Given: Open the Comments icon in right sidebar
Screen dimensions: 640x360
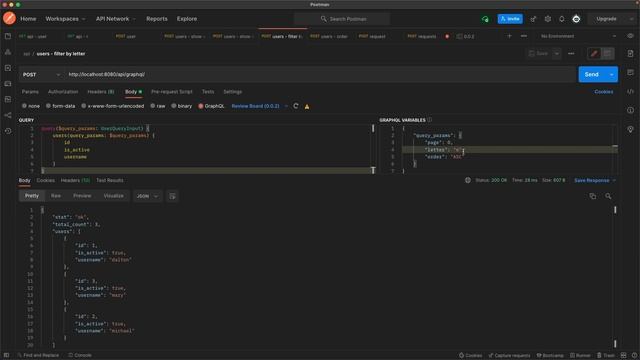Looking at the screenshot, I should pos(630,72).
